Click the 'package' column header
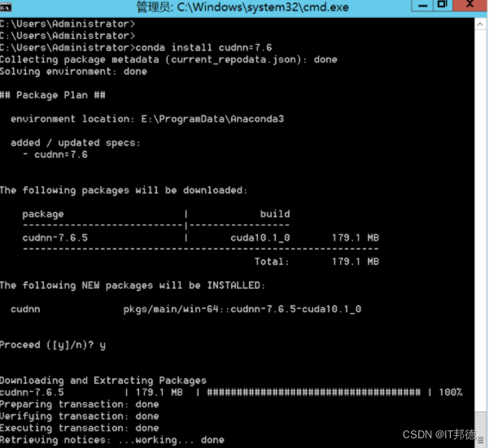489x448 pixels. coord(43,215)
